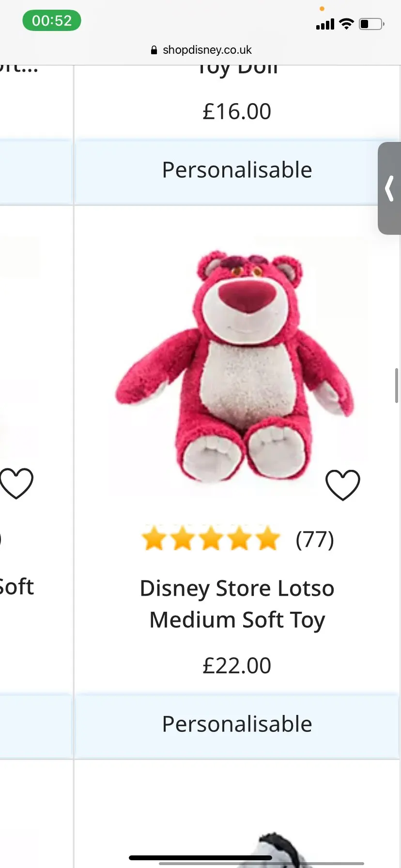Tap the Wi-Fi status icon

346,24
